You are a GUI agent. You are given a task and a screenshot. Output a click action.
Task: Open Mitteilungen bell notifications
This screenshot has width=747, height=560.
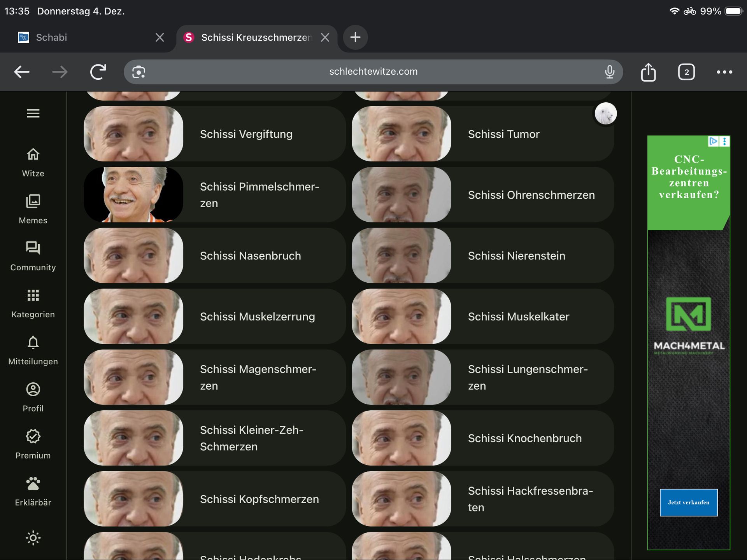[x=33, y=343]
